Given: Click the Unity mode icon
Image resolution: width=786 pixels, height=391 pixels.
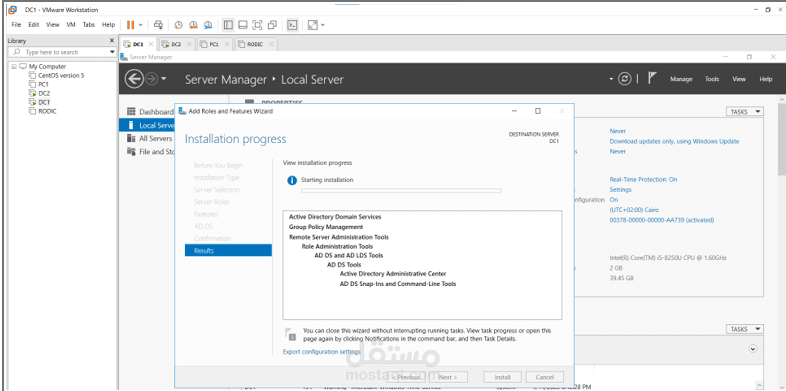Looking at the screenshot, I should (x=272, y=25).
